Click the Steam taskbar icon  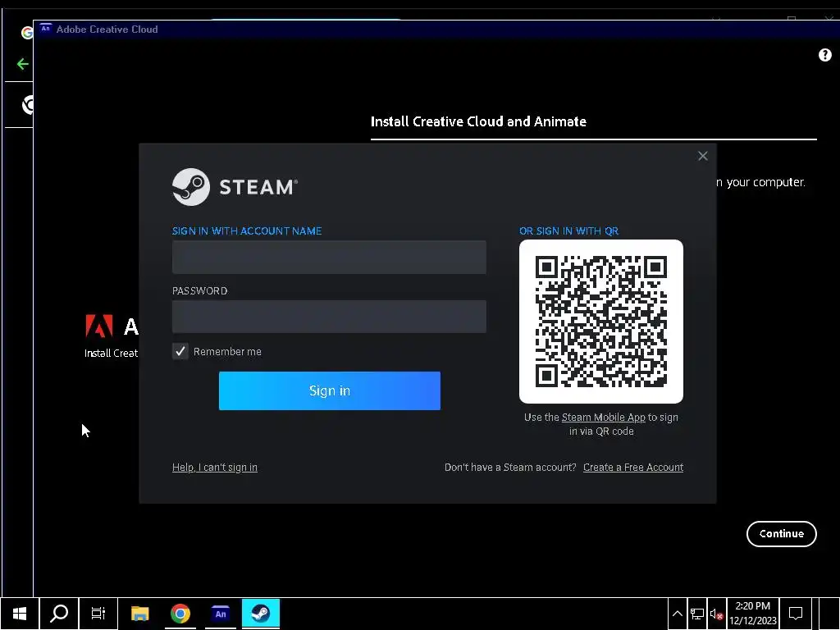261,614
